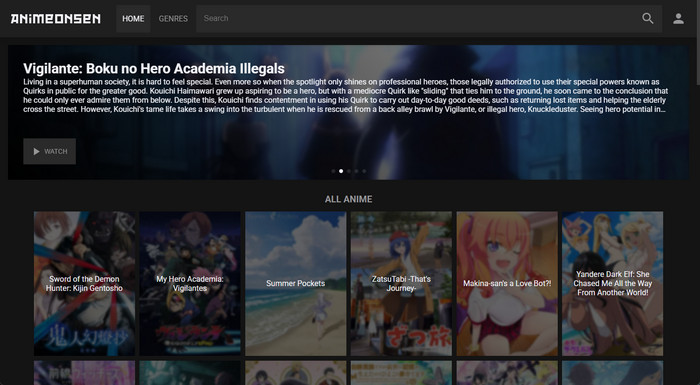Open the Yandere Dark Elf card
Screen dimensions: 700x385
[x=612, y=284]
